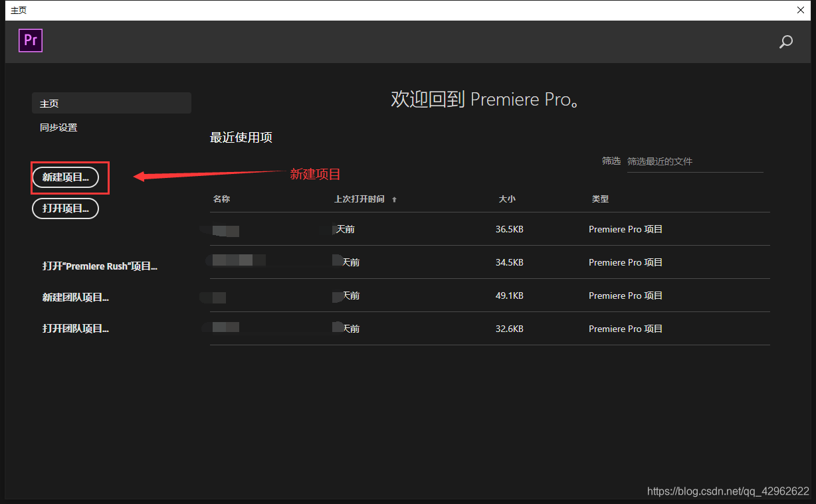Viewport: 816px width, 504px height.
Task: Click the 打开项目... button
Action: (66, 209)
